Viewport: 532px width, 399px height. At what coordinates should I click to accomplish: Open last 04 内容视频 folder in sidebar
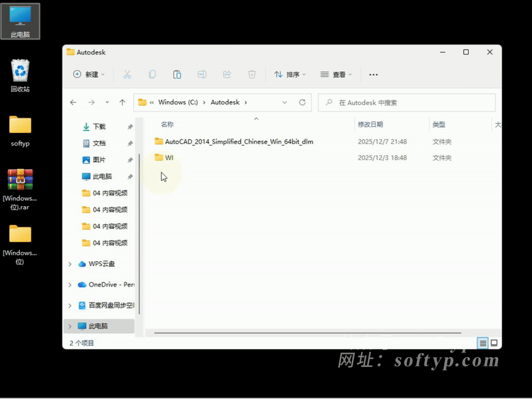click(105, 243)
